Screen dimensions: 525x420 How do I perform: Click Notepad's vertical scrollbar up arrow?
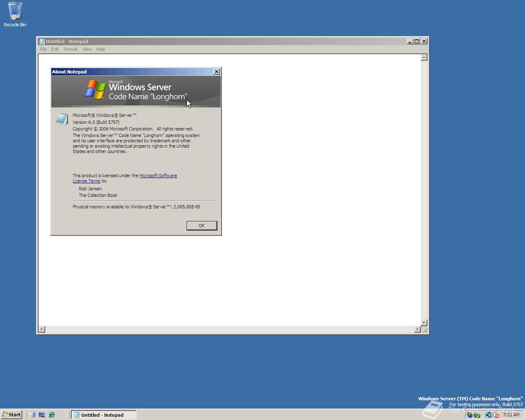[x=424, y=57]
